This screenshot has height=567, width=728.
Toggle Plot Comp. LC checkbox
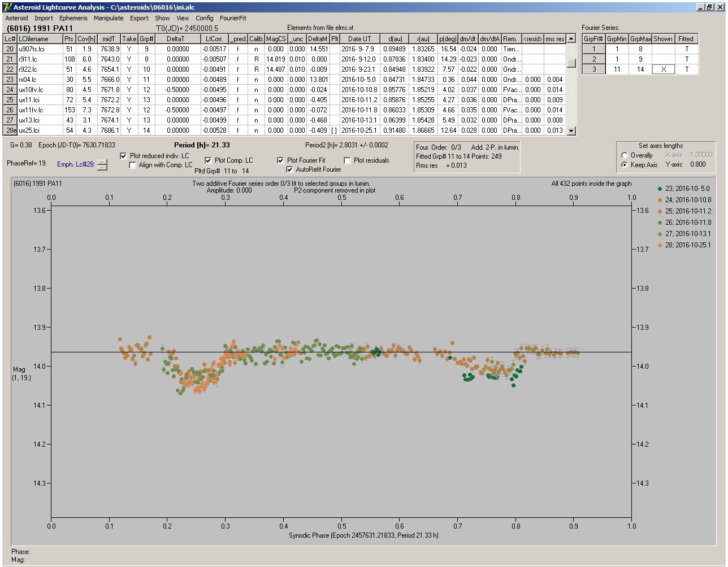tap(208, 160)
